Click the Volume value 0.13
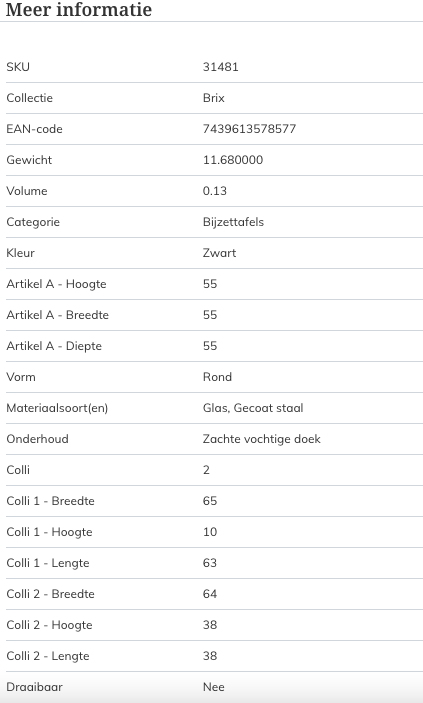 click(x=214, y=191)
